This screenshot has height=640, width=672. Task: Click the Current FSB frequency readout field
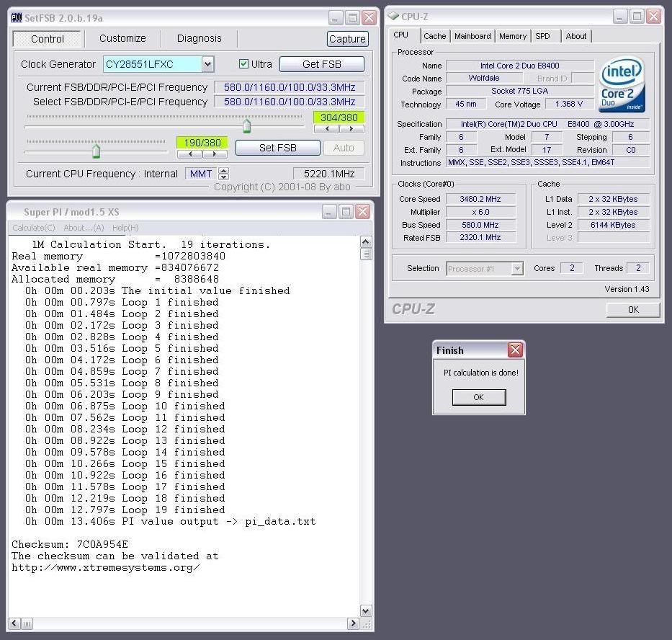tap(290, 87)
